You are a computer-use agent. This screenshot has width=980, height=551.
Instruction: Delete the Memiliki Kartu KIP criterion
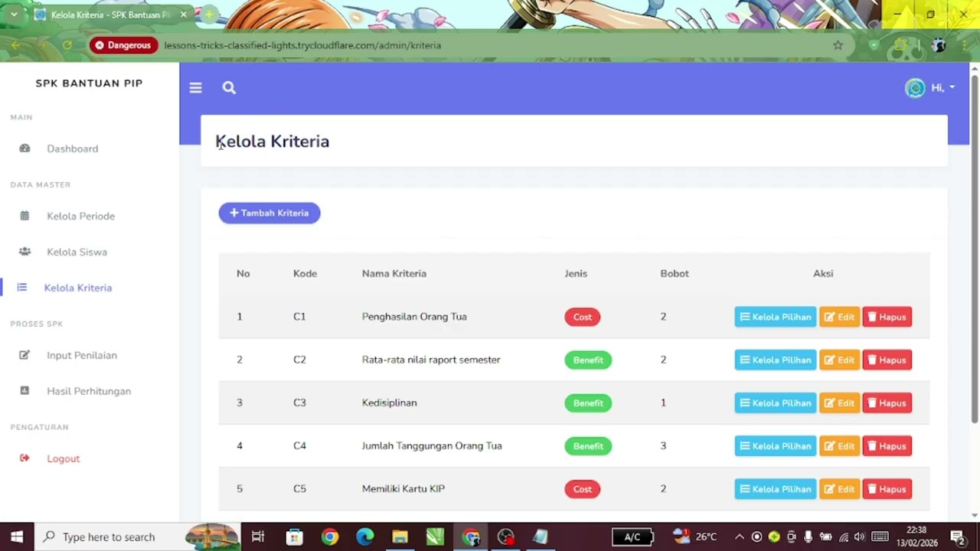(x=887, y=489)
